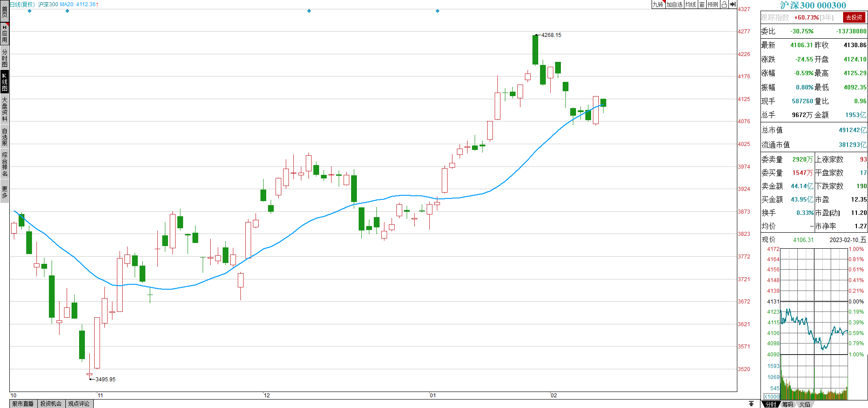Image resolution: width=868 pixels, height=408 pixels.
Task: Click 加自选 to add to watchlist
Action: coord(674,4)
